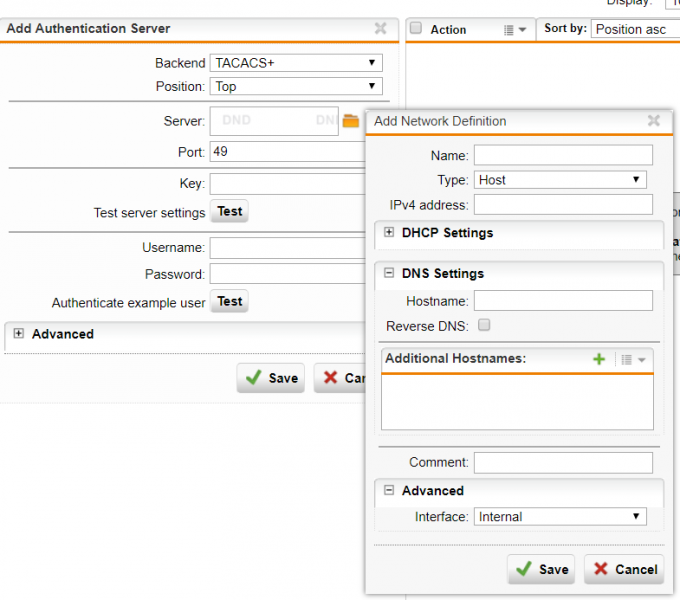Close the Add Authentication Server panel
The image size is (680, 600).
(x=380, y=29)
